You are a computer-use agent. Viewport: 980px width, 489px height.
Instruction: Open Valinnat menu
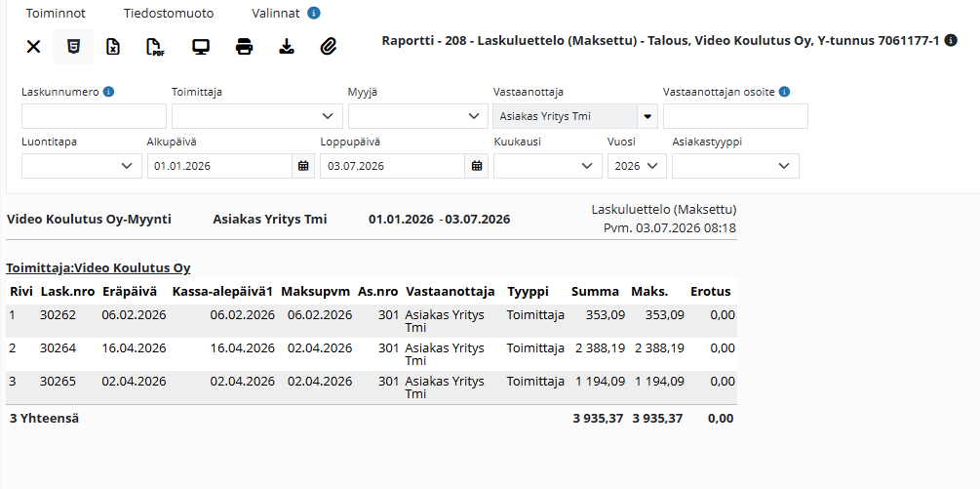[276, 13]
